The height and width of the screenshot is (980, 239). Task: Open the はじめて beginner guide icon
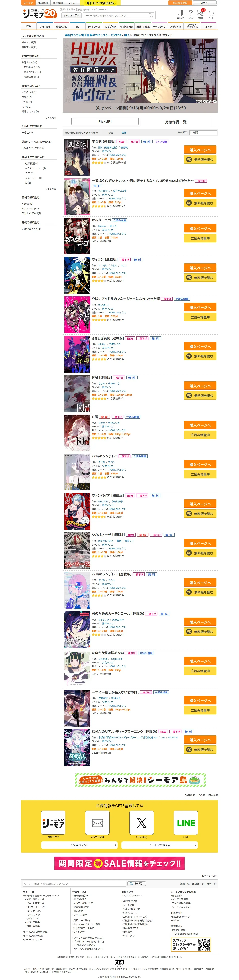pos(180,14)
